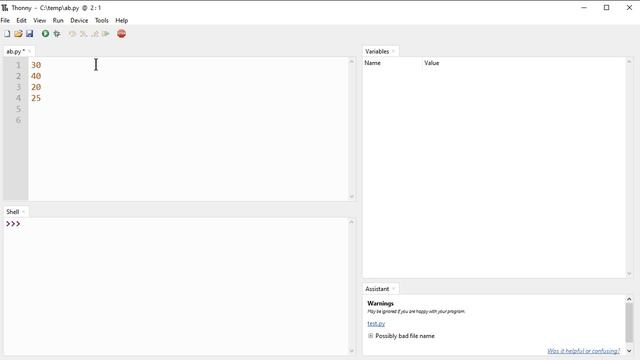Click the greyed Step into icon
Image resolution: width=640 pixels, height=360 pixels.
tap(83, 34)
